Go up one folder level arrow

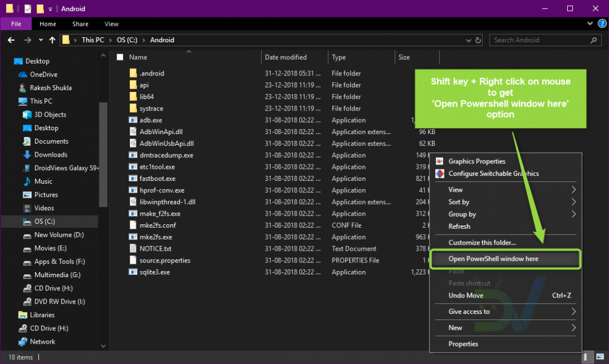(52, 40)
